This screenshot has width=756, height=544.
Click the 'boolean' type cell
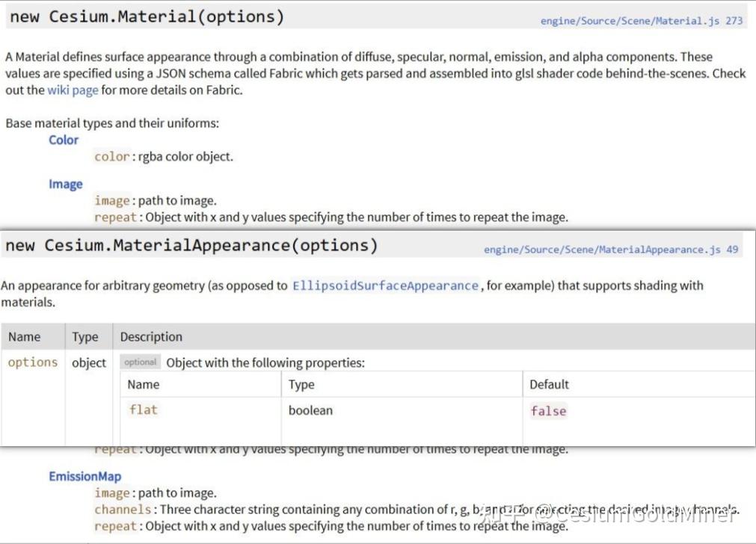(310, 410)
